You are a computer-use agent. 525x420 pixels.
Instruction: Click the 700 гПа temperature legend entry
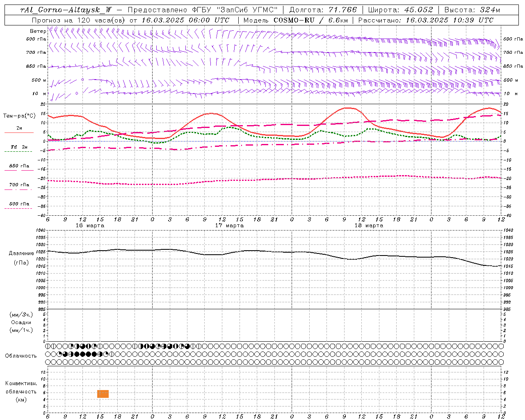tap(19, 185)
